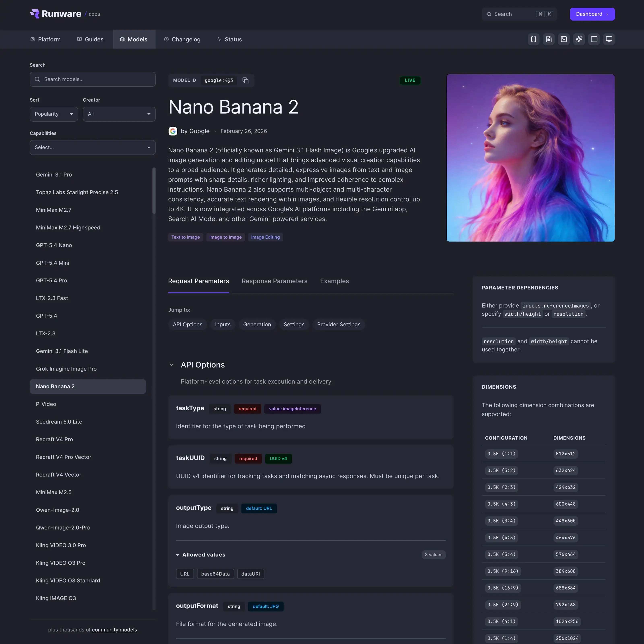Viewport: 644px width, 644px height.
Task: Open the Changelog menu item
Action: pyautogui.click(x=182, y=39)
